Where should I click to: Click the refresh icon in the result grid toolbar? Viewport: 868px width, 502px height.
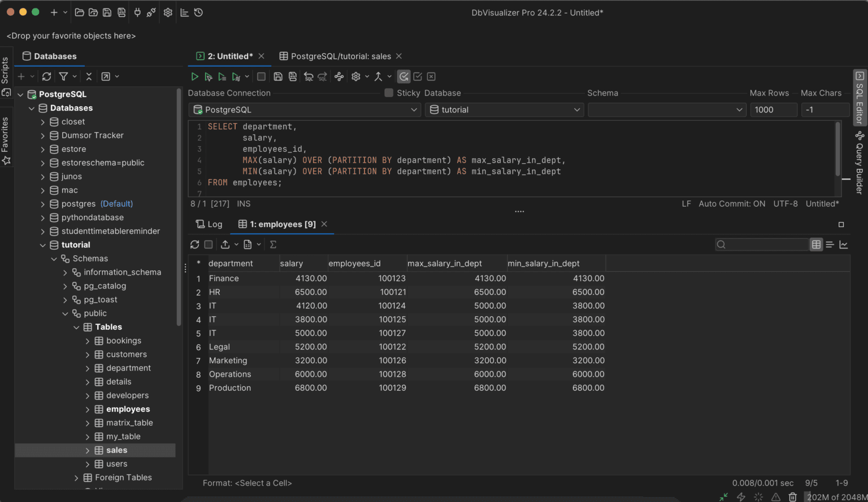pos(195,244)
